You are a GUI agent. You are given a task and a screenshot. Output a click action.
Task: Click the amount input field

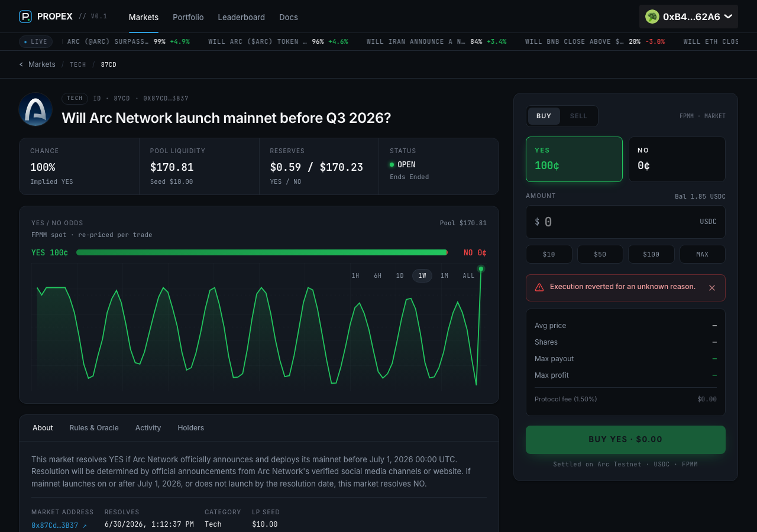[626, 222]
